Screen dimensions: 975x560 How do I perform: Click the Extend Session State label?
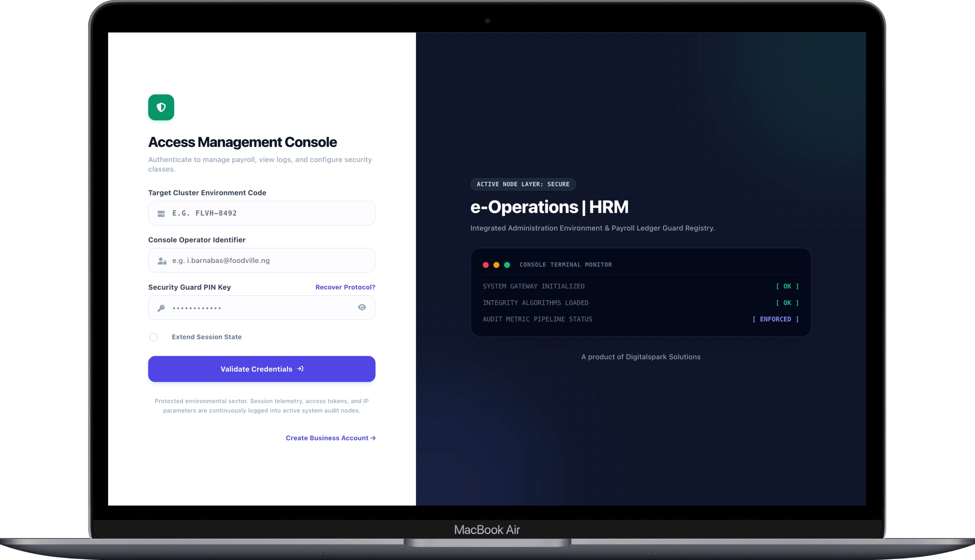click(x=207, y=337)
